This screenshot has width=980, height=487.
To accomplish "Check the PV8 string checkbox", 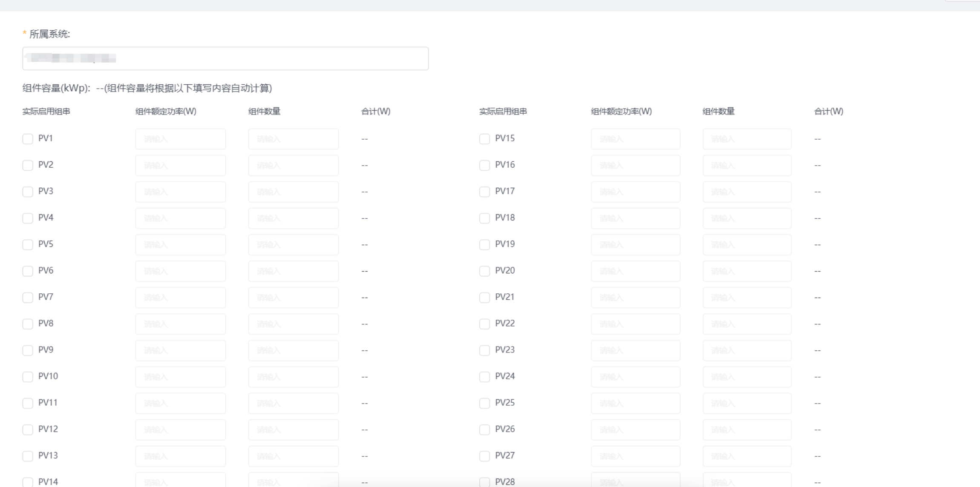I will pyautogui.click(x=28, y=324).
